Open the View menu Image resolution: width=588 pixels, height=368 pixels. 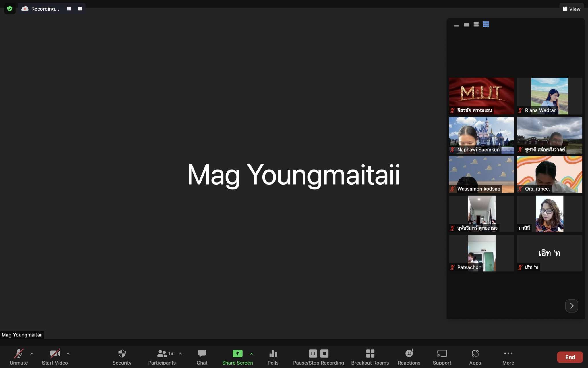tap(571, 9)
